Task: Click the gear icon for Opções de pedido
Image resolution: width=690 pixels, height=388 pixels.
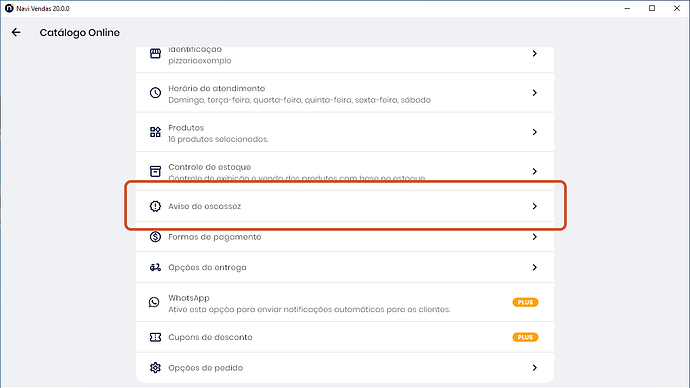Action: tap(155, 368)
